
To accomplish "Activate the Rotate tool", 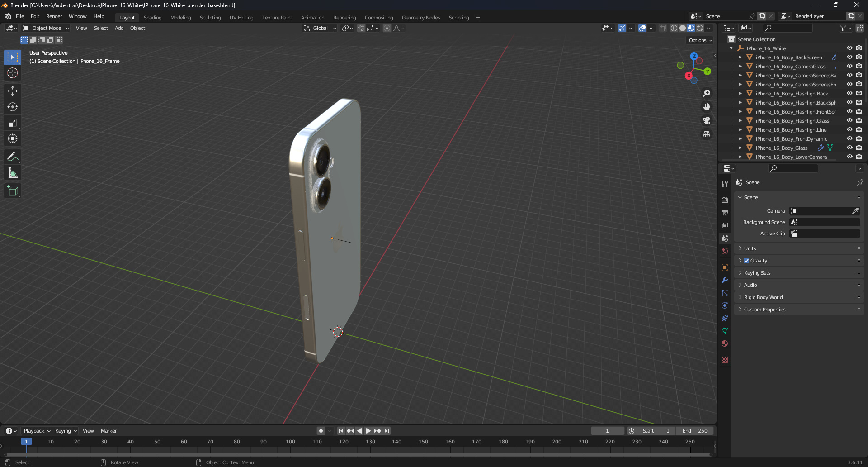I will coord(13,107).
